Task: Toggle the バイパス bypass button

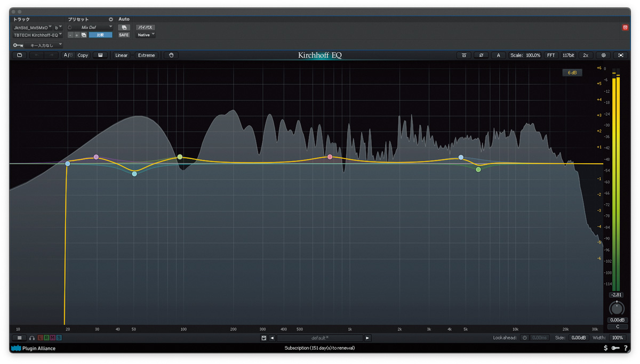Action: [145, 27]
